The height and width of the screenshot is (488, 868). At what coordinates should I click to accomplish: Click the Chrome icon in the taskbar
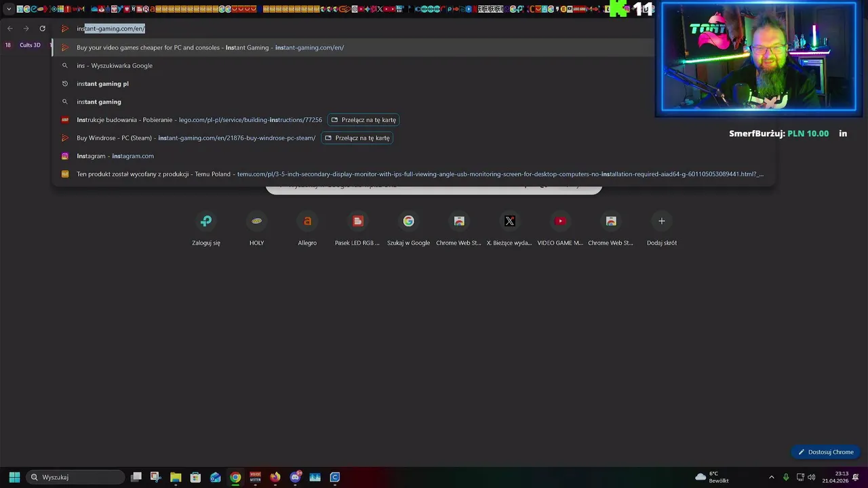click(x=235, y=477)
